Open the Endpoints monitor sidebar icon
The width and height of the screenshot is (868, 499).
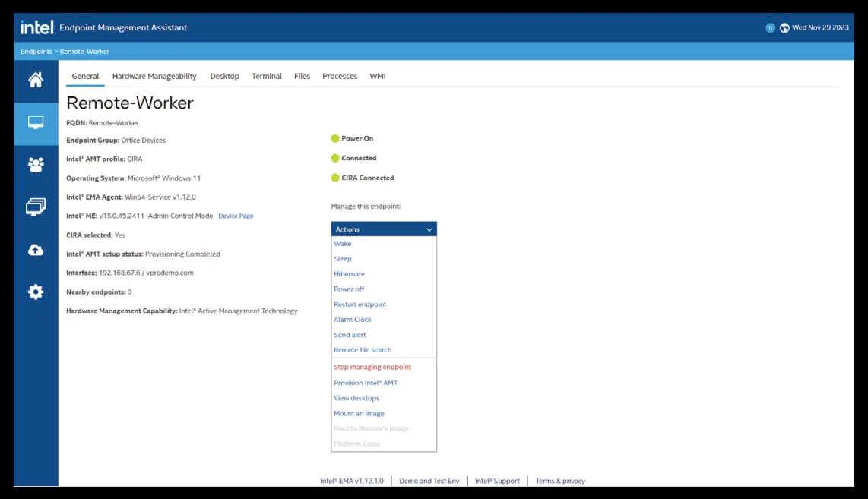(36, 123)
